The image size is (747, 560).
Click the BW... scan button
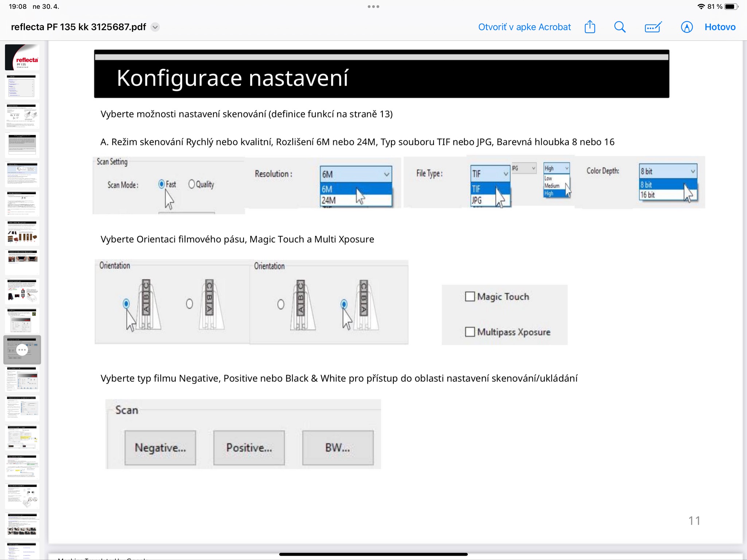pyautogui.click(x=338, y=448)
